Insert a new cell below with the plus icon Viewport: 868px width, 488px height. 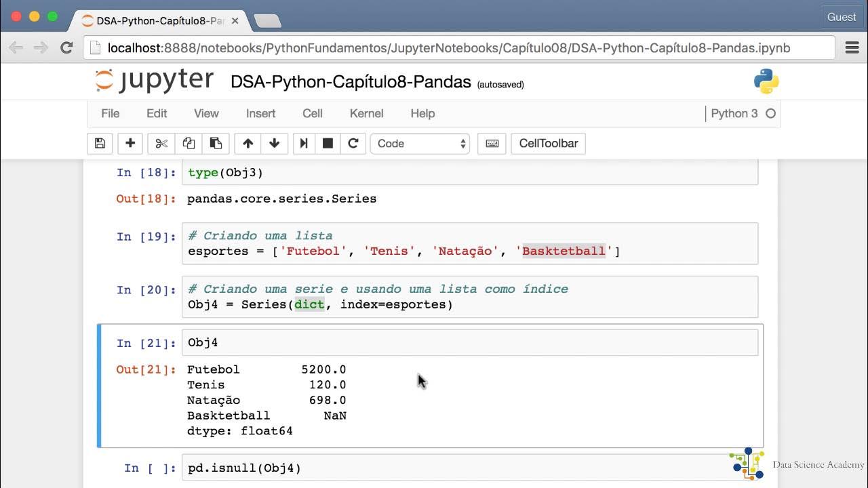pos(130,144)
